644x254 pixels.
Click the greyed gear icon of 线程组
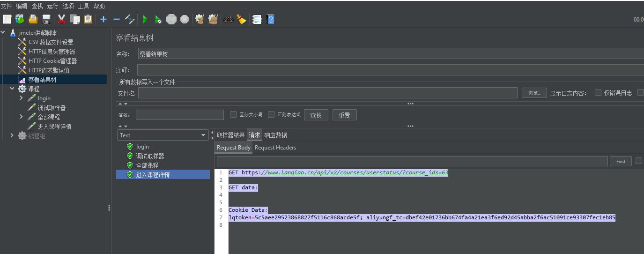click(x=22, y=136)
